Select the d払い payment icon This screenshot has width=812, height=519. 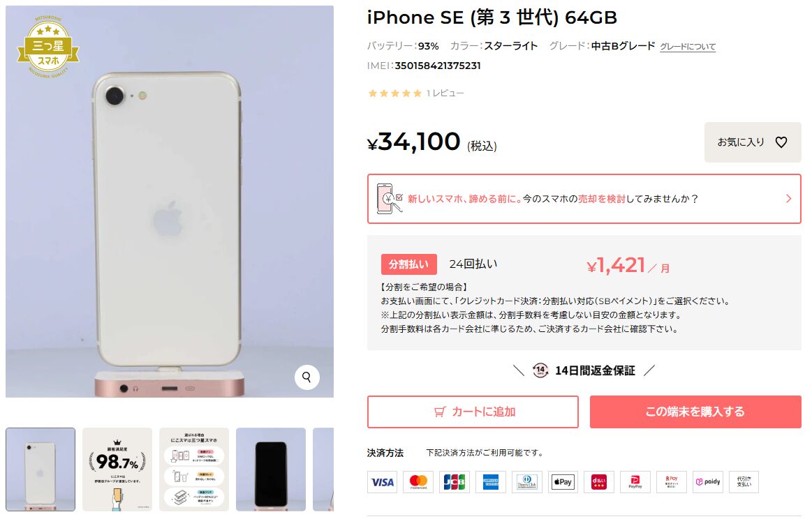point(599,482)
